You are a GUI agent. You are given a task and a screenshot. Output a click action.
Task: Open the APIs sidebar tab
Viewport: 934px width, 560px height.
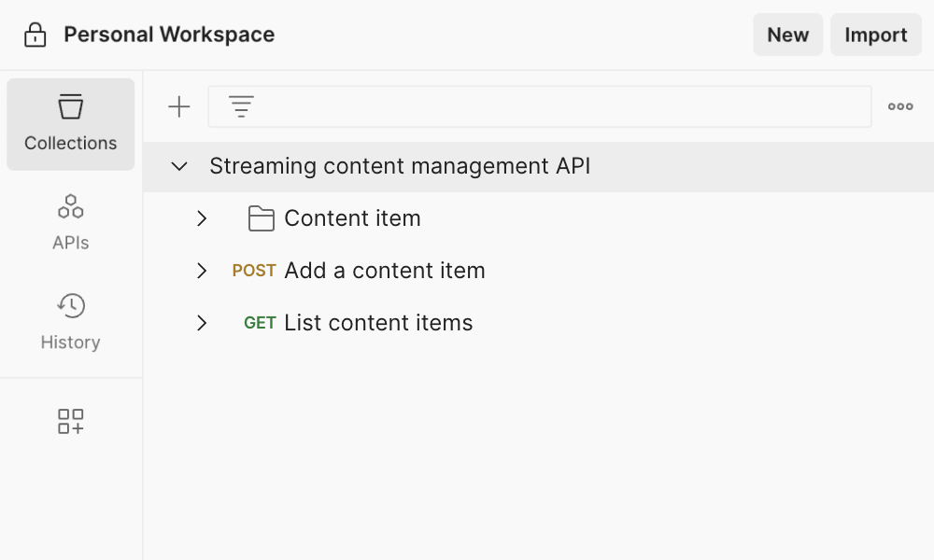click(x=71, y=222)
